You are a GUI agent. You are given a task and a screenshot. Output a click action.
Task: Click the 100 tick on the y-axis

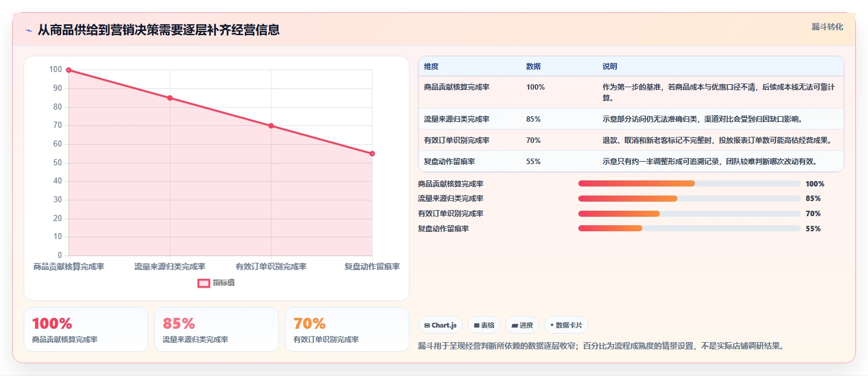56,70
